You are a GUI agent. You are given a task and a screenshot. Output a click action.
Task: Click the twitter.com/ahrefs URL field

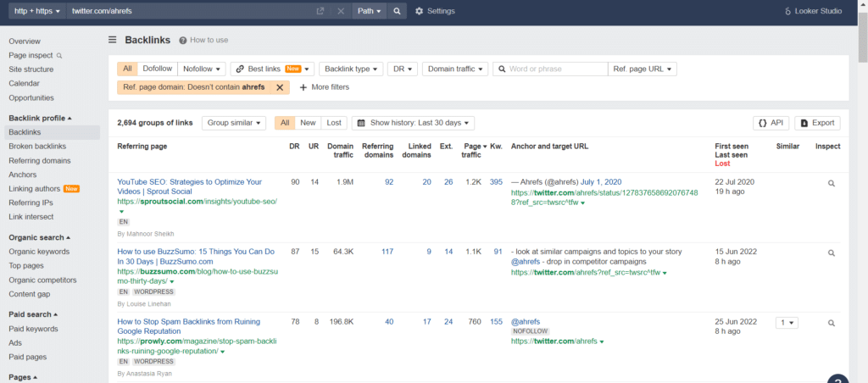tap(188, 11)
